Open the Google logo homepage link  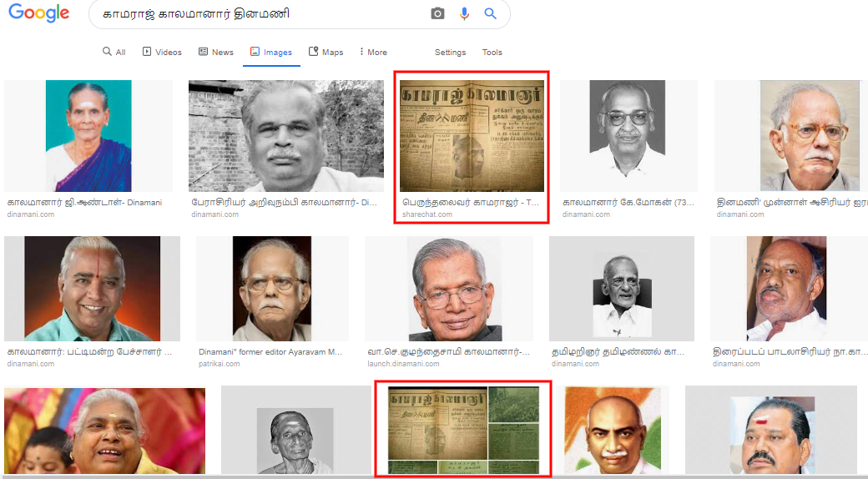click(x=38, y=13)
